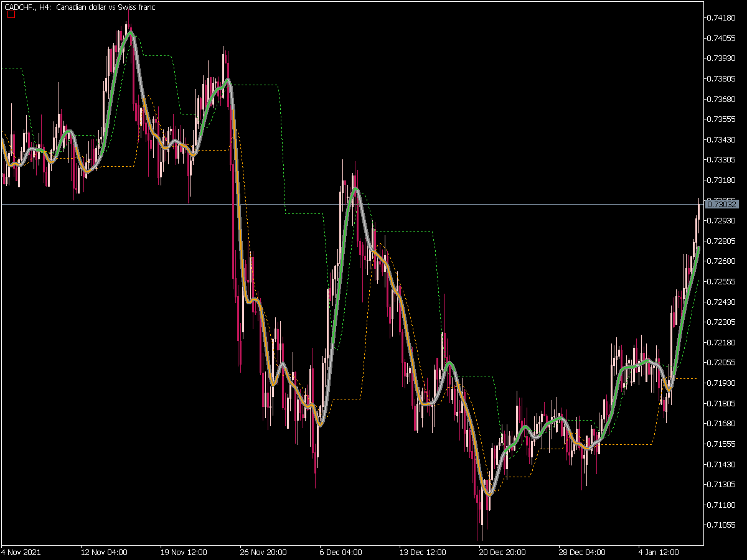Click the 0.73180 price scale label
Screen dimensions: 747x560
(x=722, y=180)
